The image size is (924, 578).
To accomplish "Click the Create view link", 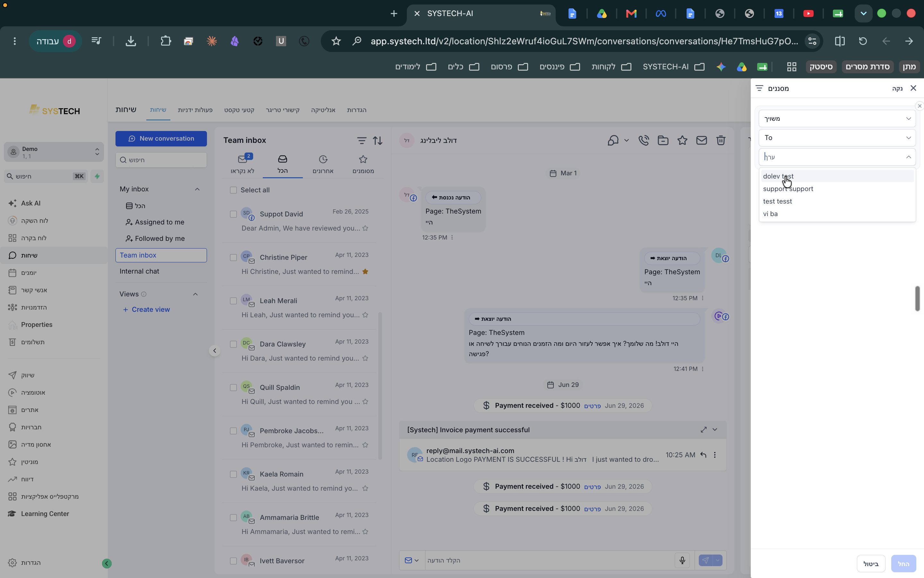I will [146, 310].
